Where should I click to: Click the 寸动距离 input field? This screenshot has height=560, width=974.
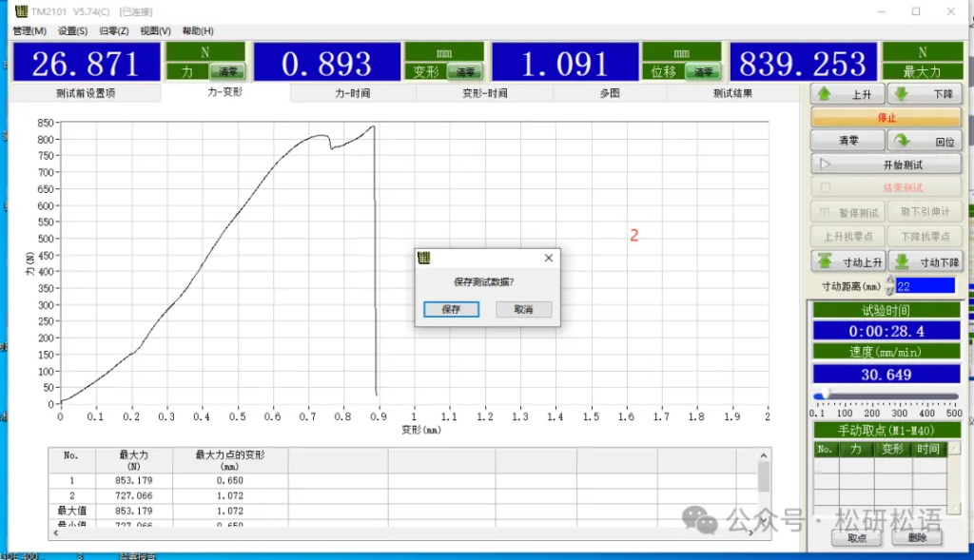point(925,285)
